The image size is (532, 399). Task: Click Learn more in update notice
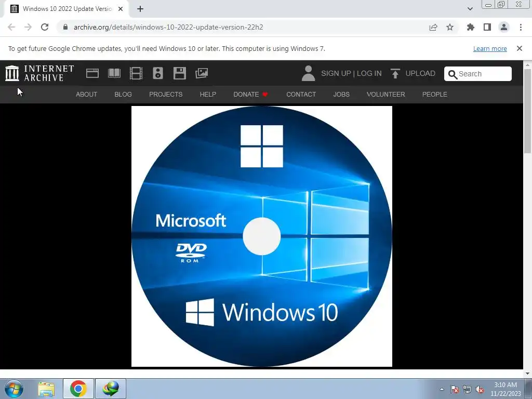(x=490, y=48)
